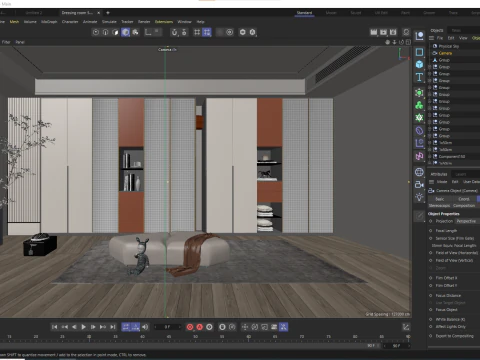Select the green Subdivision generator icon
The image size is (480, 360).
pos(419,92)
